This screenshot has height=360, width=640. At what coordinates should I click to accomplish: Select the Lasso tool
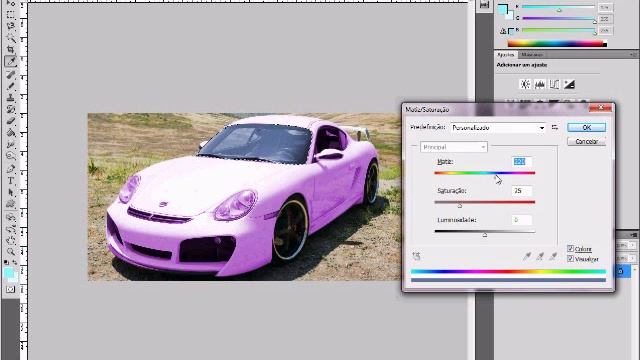[x=11, y=27]
